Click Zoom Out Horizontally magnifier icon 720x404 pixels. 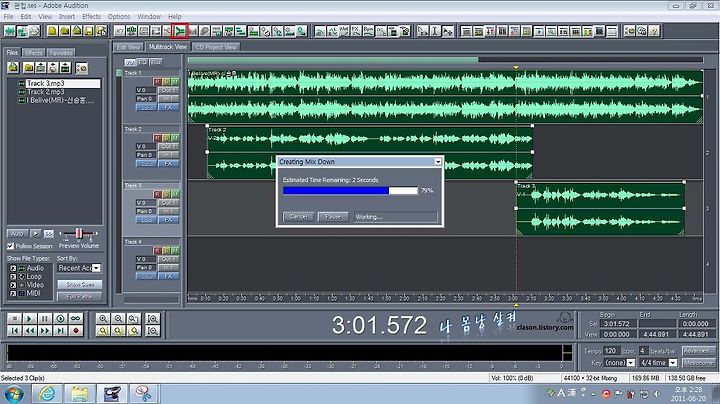pyautogui.click(x=118, y=319)
